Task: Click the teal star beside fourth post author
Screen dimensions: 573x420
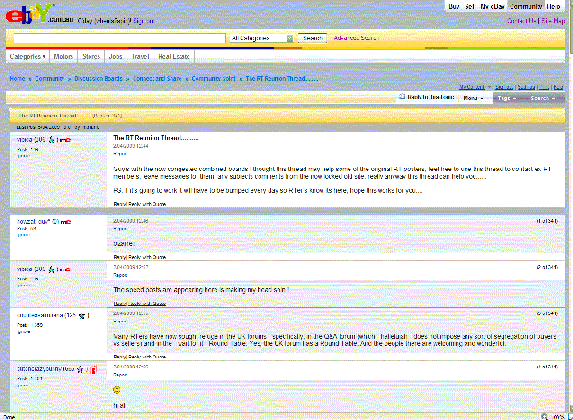Action: [x=82, y=315]
